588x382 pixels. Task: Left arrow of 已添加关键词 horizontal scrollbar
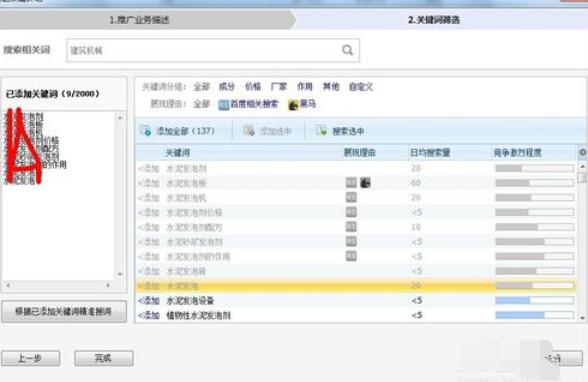8,285
